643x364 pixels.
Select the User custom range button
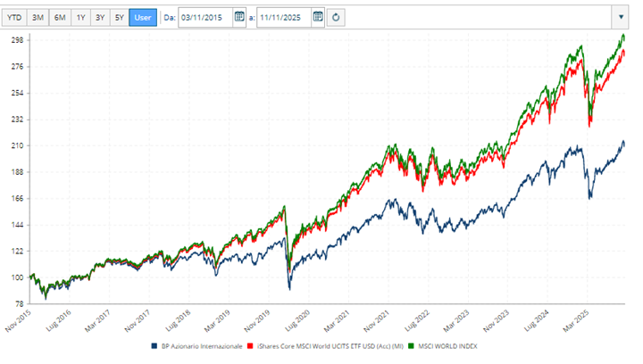[142, 17]
